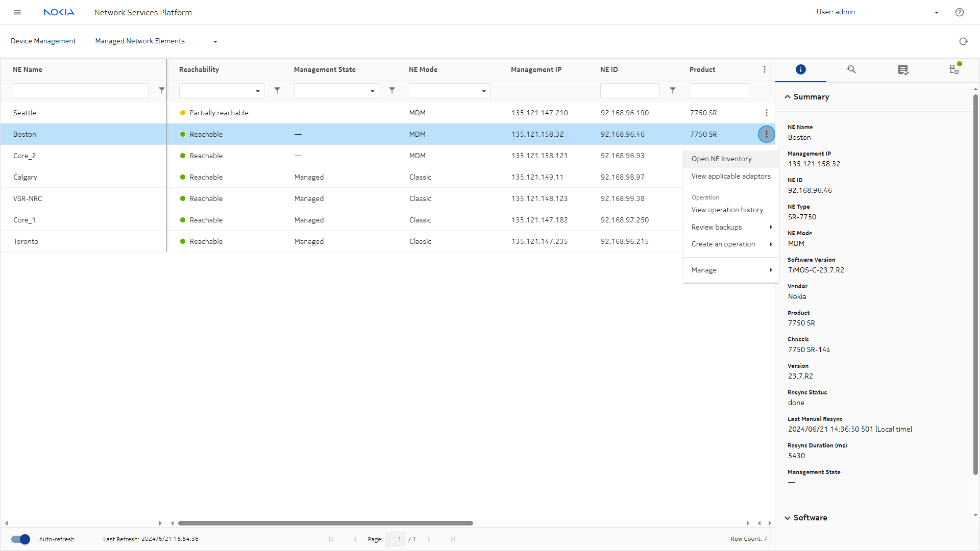
Task: Open the Managed Network Elements view selector
Action: click(156, 41)
